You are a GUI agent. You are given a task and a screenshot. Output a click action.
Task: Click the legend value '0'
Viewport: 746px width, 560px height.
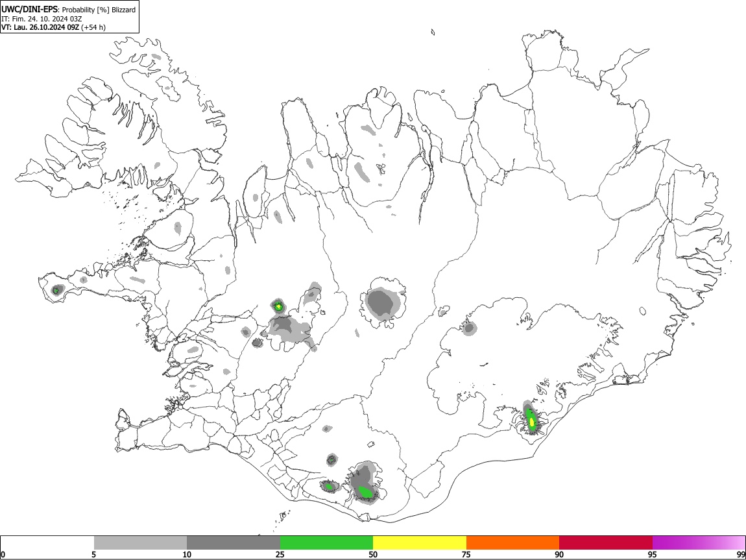pos(3,554)
